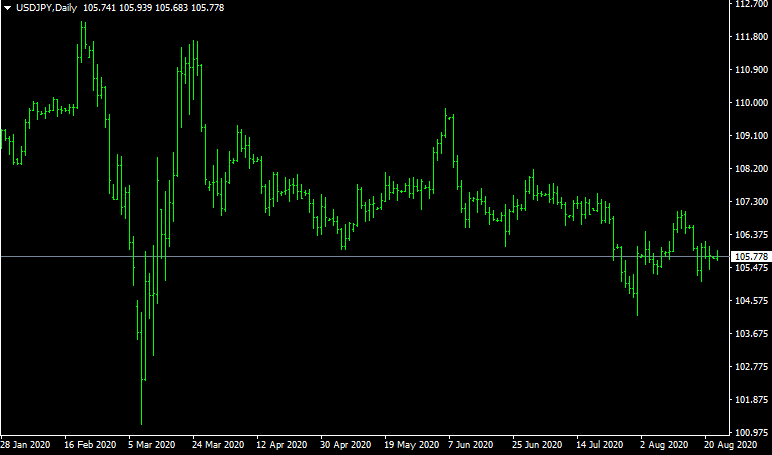Click the 111.800 price axis label

tap(751, 36)
